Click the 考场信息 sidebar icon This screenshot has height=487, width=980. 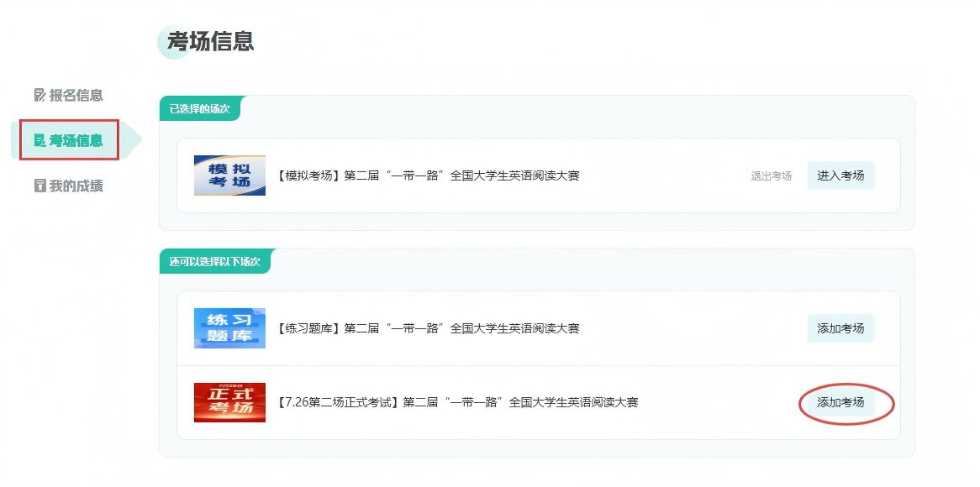click(x=40, y=140)
